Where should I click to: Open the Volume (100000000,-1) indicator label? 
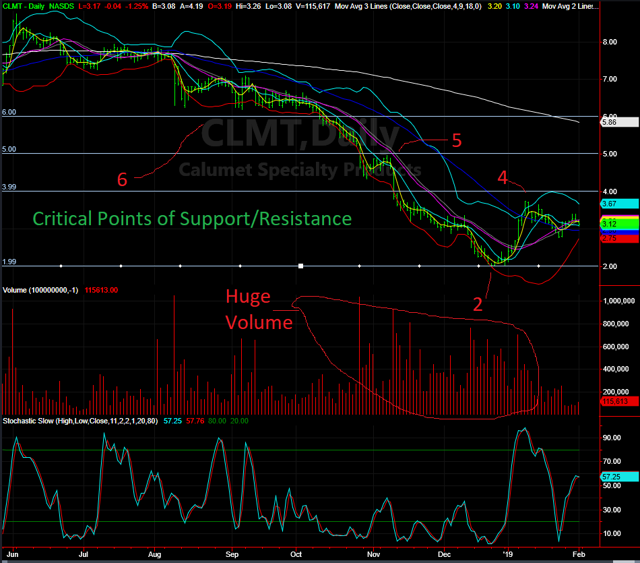40,290
